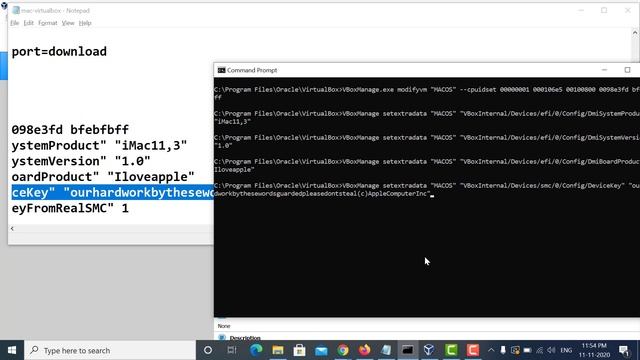Open Notepad Edit menu
Image resolution: width=640 pixels, height=360 pixels.
point(29,23)
